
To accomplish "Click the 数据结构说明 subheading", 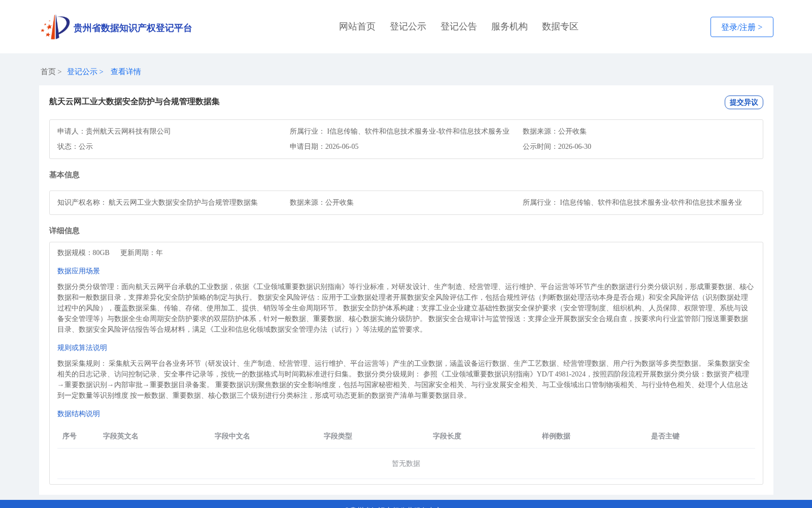I will (x=79, y=414).
